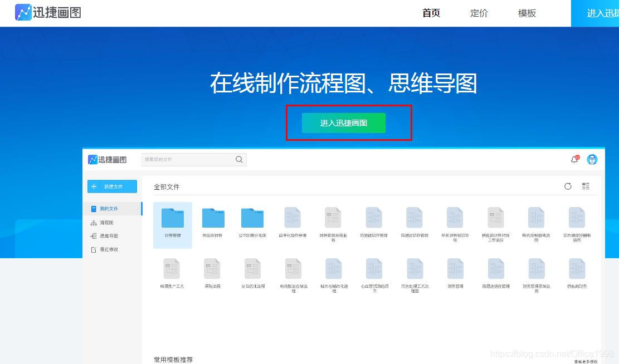Switch to list view icon
Screen dimensions: 619x364
(586, 186)
